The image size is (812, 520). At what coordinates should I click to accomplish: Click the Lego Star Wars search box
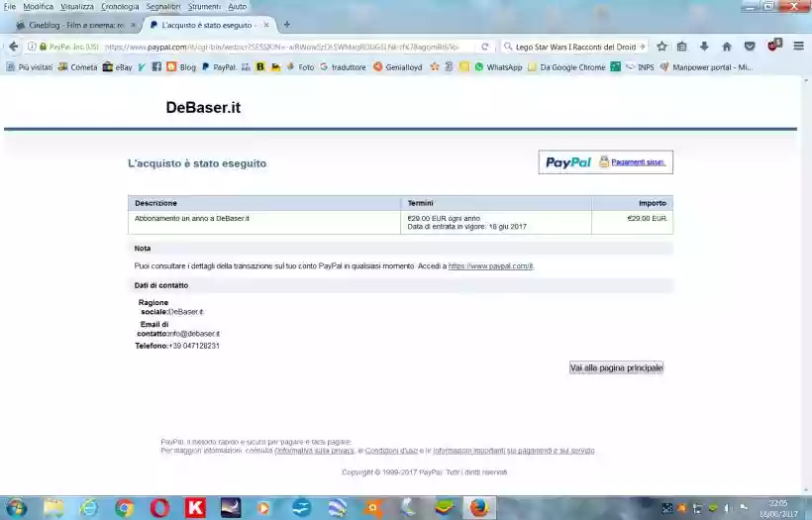(574, 47)
